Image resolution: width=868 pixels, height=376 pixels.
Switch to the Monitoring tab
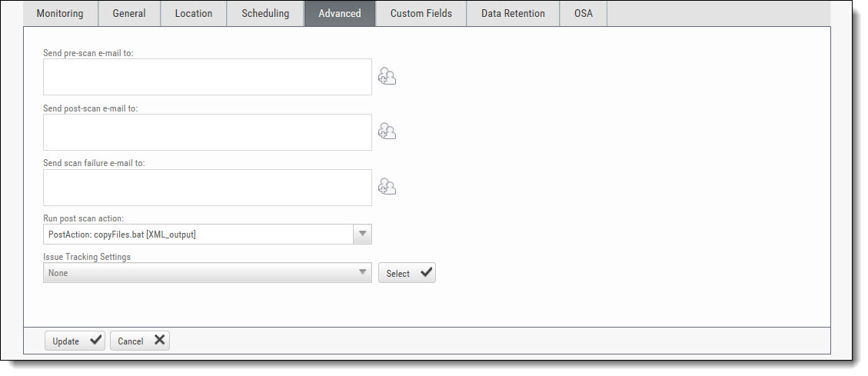[60, 13]
